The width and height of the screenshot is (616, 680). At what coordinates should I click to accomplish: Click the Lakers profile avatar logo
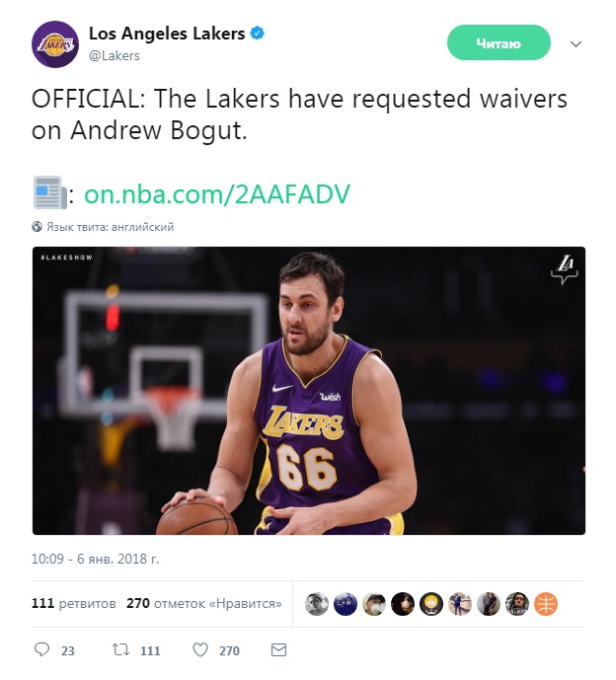tap(55, 44)
